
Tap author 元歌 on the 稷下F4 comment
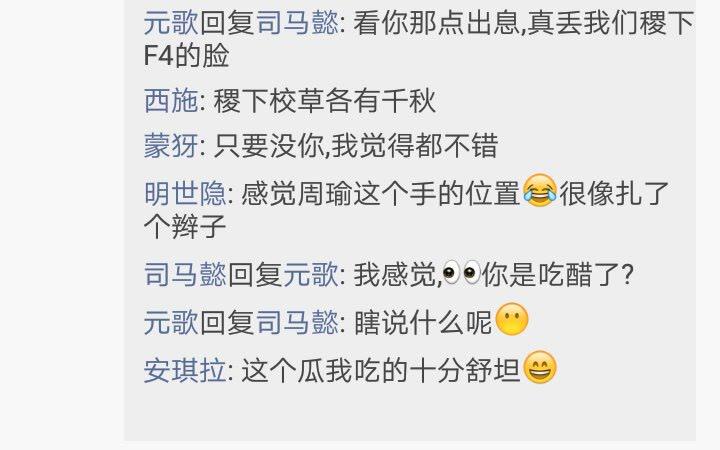tap(171, 22)
